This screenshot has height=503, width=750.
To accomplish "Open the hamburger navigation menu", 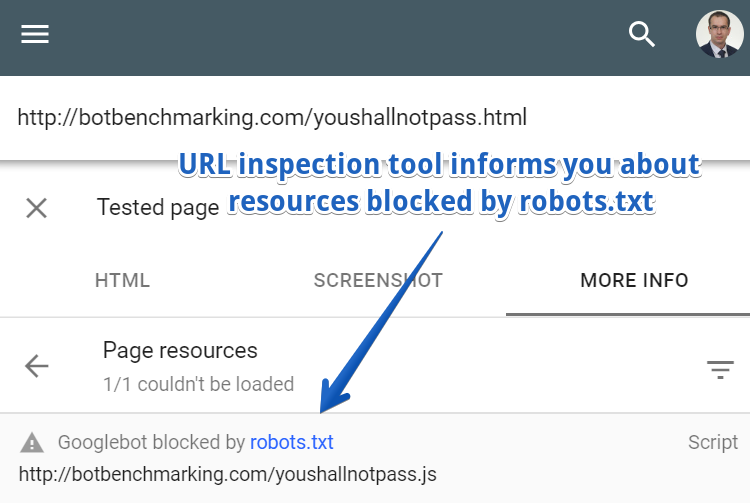I will coord(35,34).
